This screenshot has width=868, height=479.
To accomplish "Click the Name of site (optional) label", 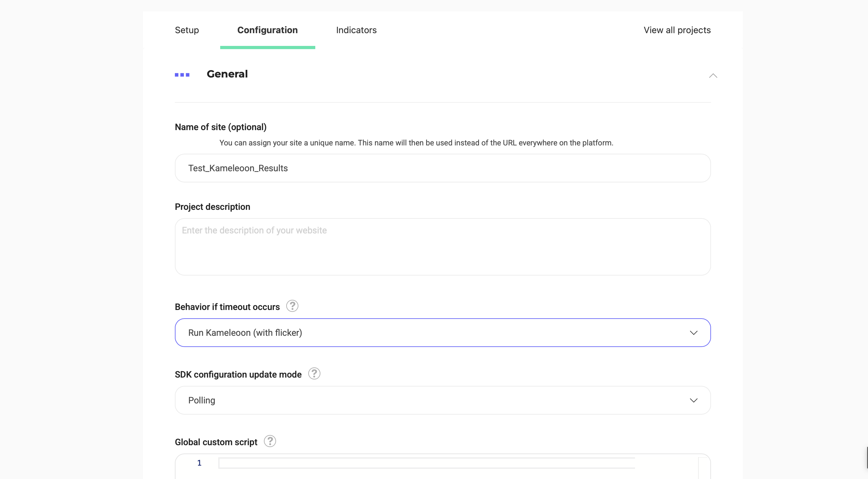I will (x=221, y=127).
